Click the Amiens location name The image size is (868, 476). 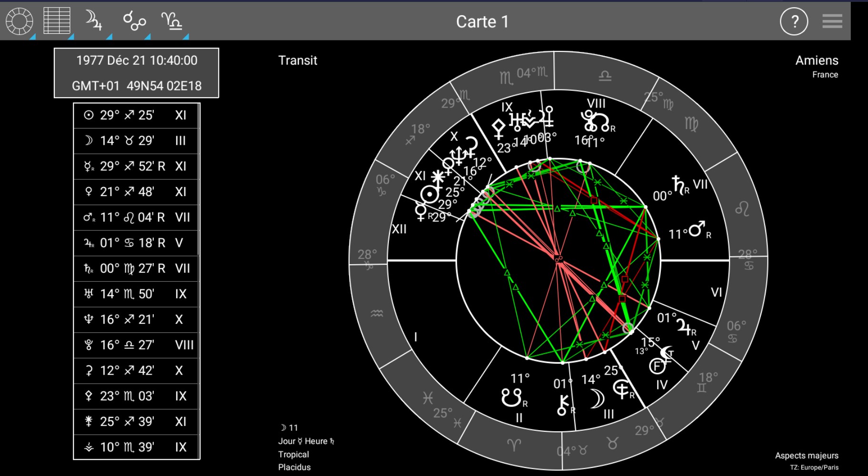817,60
